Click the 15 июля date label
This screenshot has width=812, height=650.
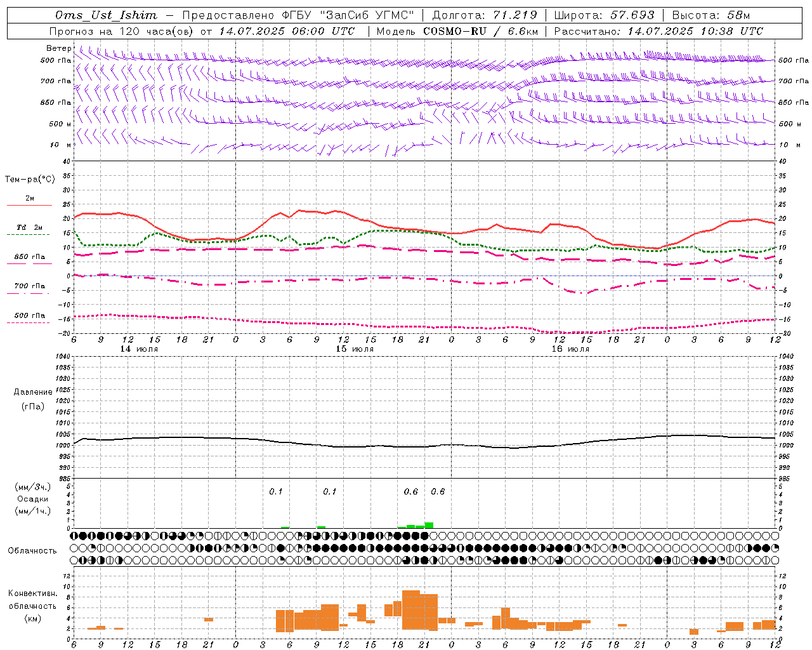355,349
